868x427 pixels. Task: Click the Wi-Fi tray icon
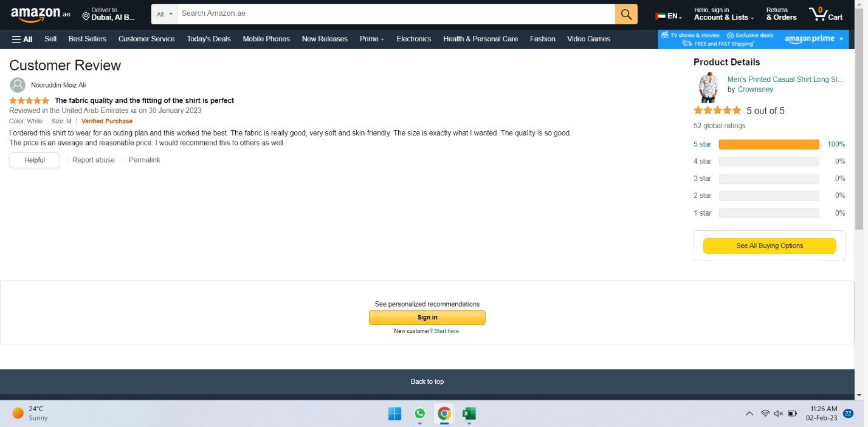765,414
